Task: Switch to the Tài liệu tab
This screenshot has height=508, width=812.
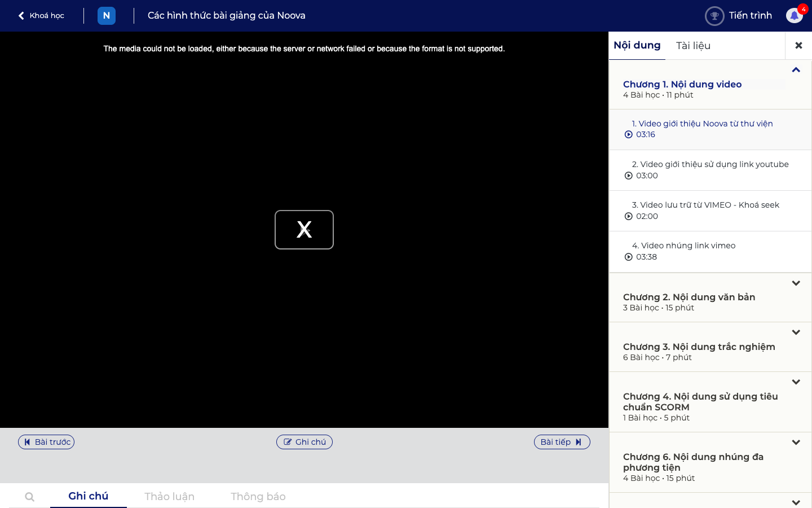Action: point(693,46)
